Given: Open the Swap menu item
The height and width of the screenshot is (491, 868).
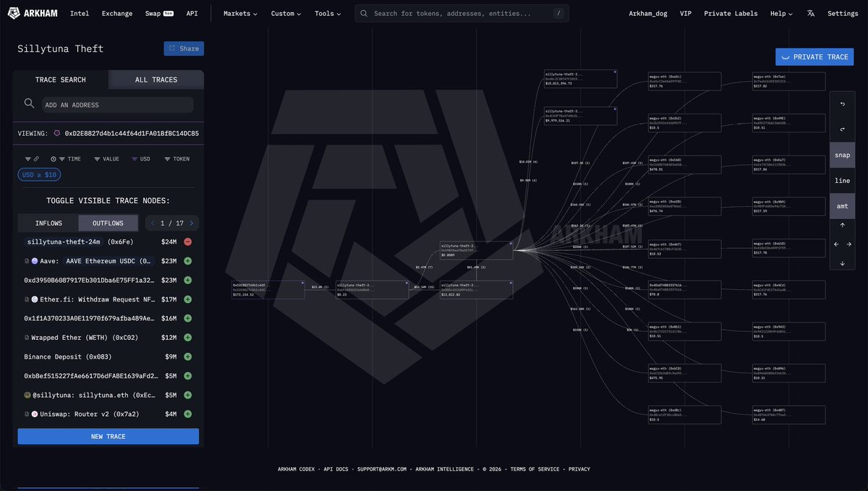Looking at the screenshot, I should click(x=159, y=13).
